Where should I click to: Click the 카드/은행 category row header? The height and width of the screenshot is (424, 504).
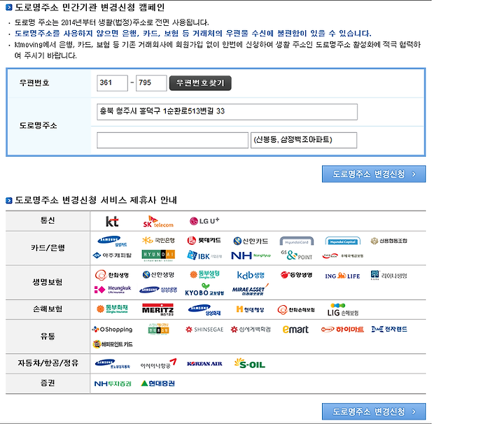[48, 248]
